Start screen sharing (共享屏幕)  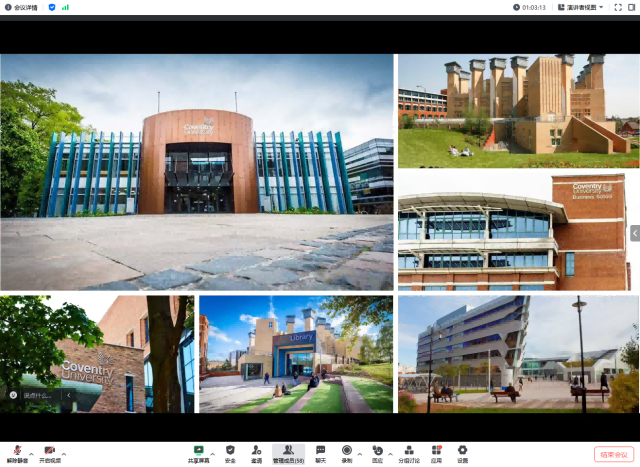coord(198,453)
